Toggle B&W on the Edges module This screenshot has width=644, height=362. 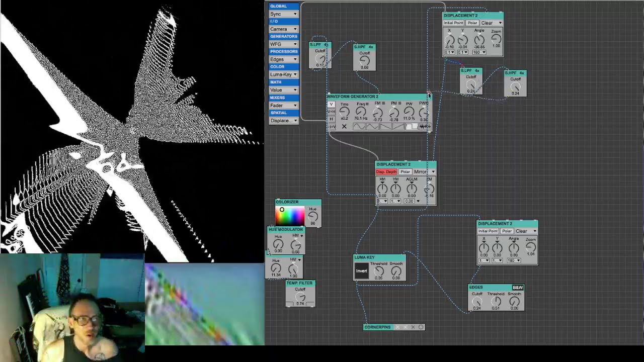[518, 288]
